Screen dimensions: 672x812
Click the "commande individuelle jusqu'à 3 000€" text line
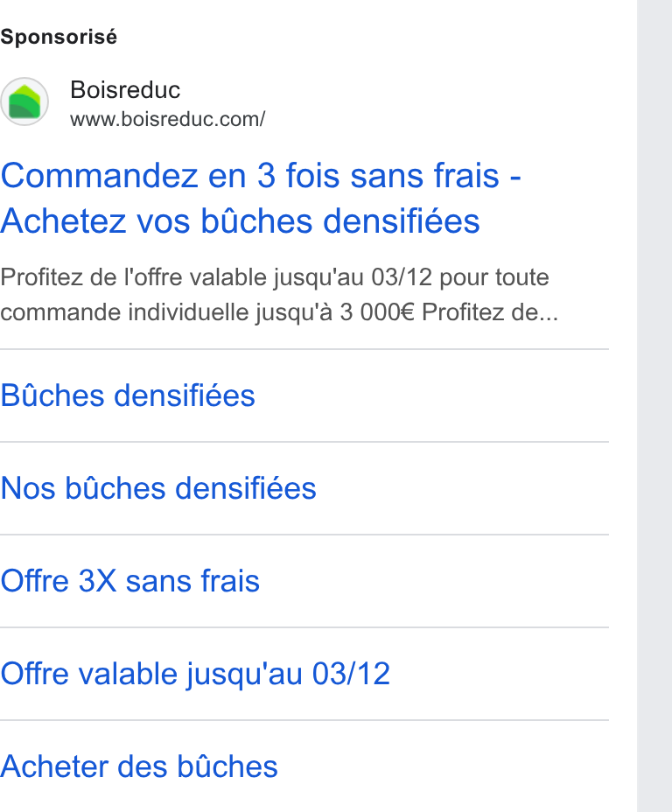[207, 312]
